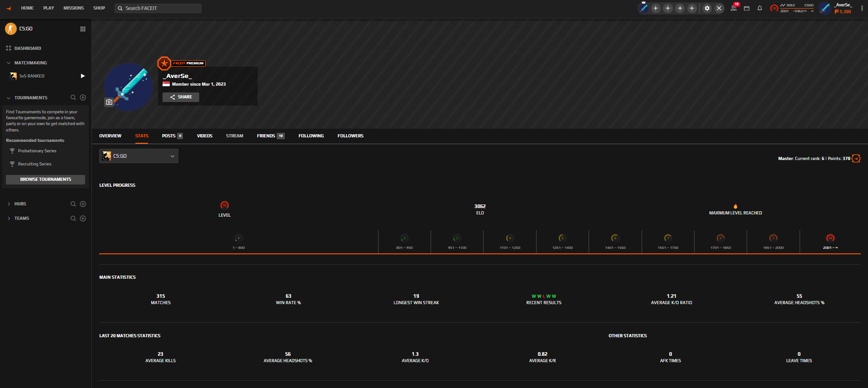Open the CS:GO stats game dropdown
Image resolution: width=868 pixels, height=388 pixels.
(139, 156)
